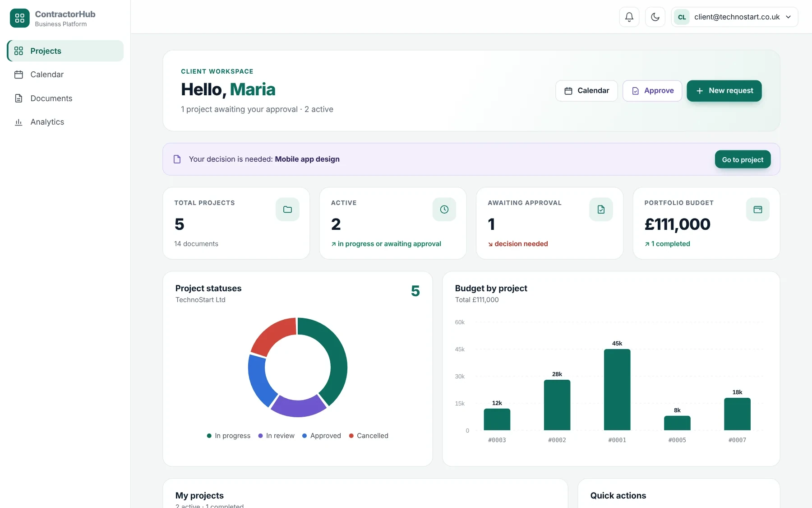The image size is (812, 508).
Task: Create a New request
Action: (x=724, y=91)
